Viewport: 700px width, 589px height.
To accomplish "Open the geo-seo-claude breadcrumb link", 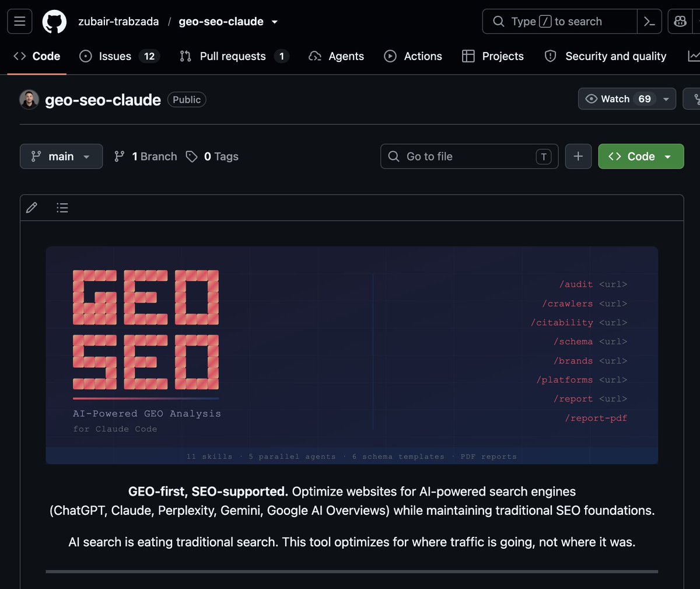I will (x=221, y=22).
